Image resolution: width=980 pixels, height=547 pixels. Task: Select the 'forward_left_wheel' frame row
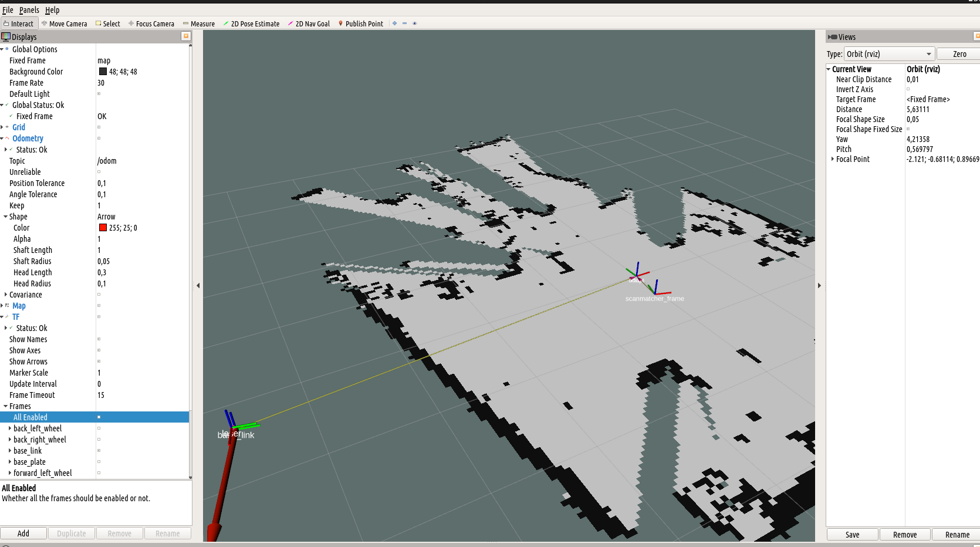click(94, 473)
